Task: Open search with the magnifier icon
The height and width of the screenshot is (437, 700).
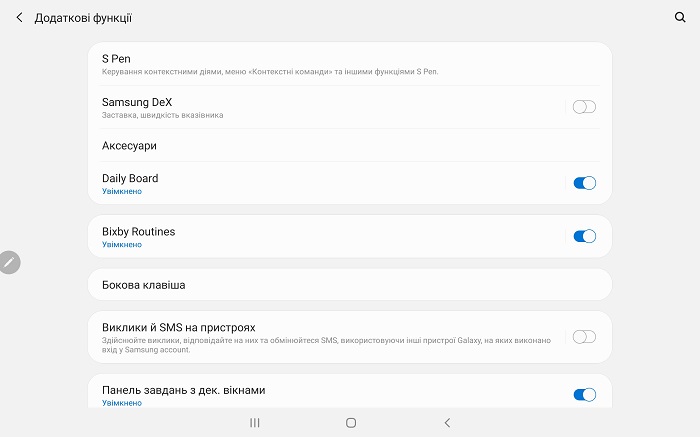Action: click(681, 18)
